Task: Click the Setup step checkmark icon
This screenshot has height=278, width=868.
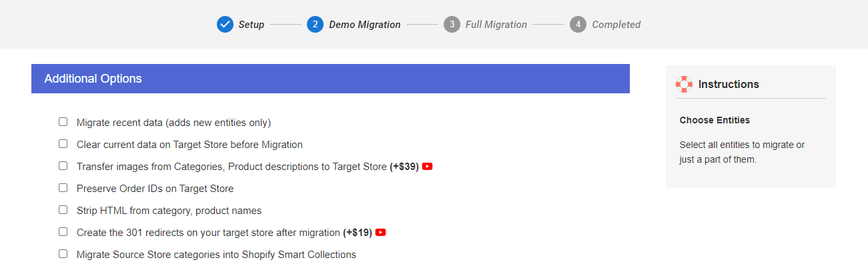Action: 225,25
